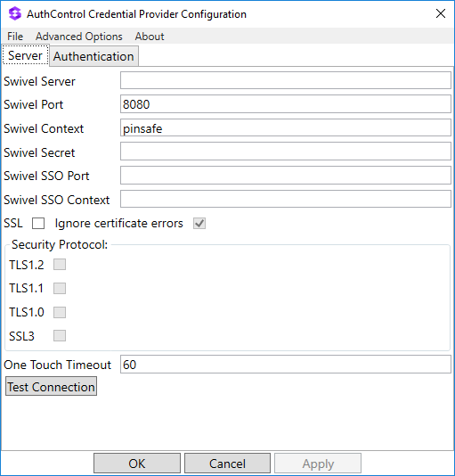
Task: Toggle Ignore certificate errors checkbox
Action: click(199, 224)
